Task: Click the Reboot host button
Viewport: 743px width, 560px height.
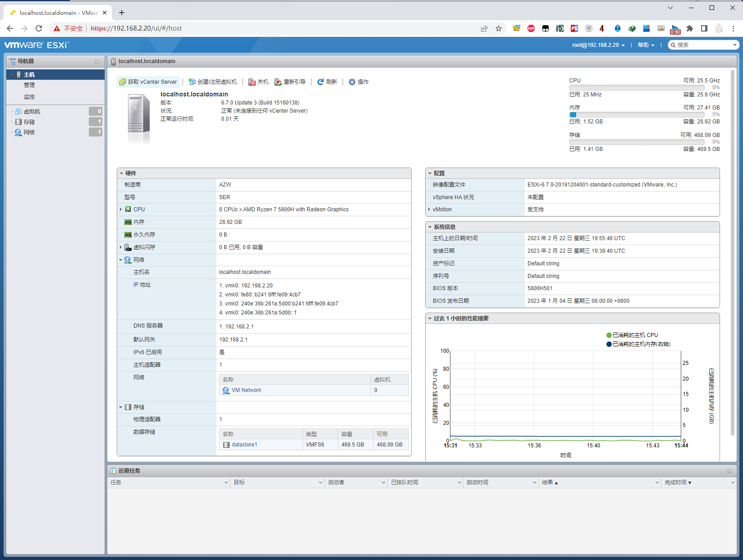Action: pyautogui.click(x=290, y=82)
